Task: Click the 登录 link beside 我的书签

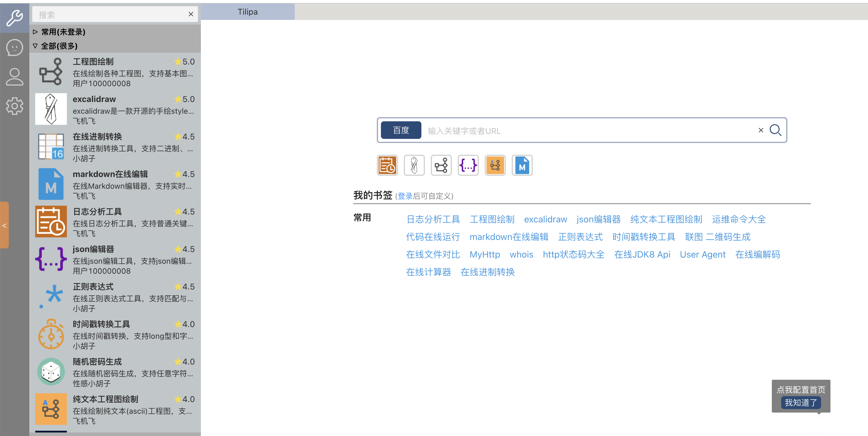Action: coord(405,196)
